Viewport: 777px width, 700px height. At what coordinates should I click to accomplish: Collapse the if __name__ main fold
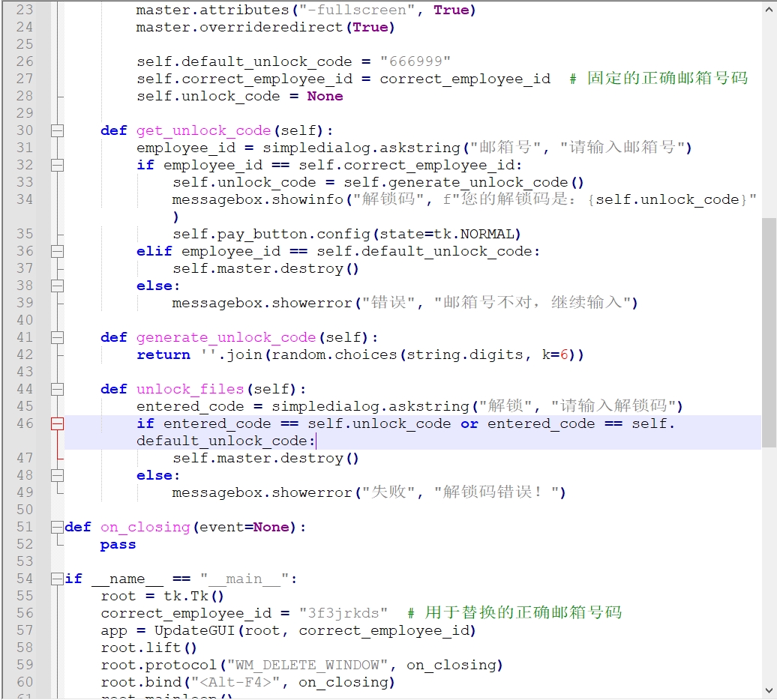tap(58, 579)
